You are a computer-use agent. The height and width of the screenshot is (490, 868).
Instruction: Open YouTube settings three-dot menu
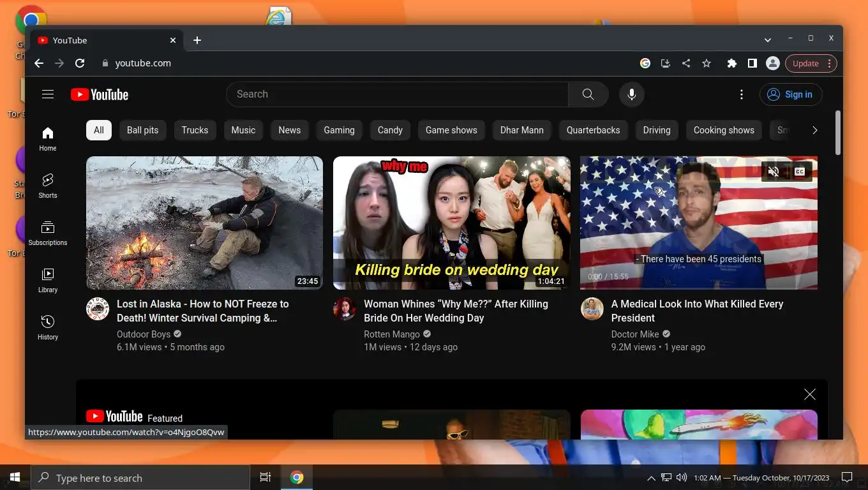click(741, 94)
